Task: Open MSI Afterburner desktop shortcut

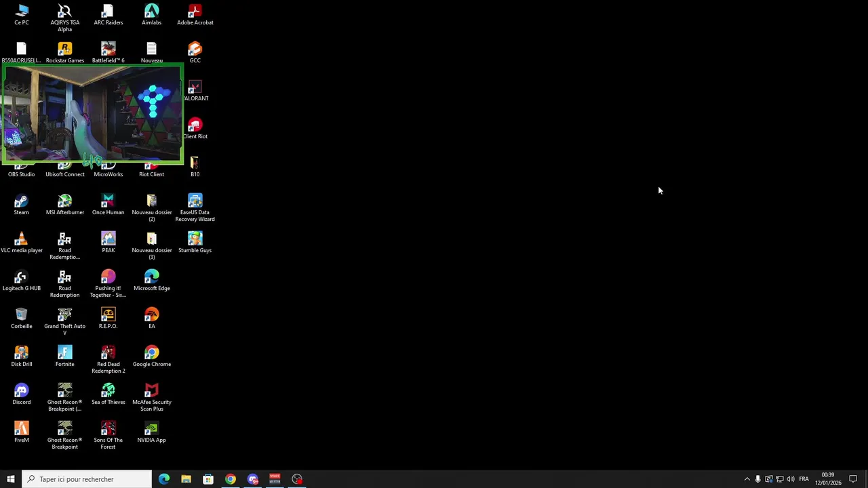Action: pyautogui.click(x=64, y=204)
